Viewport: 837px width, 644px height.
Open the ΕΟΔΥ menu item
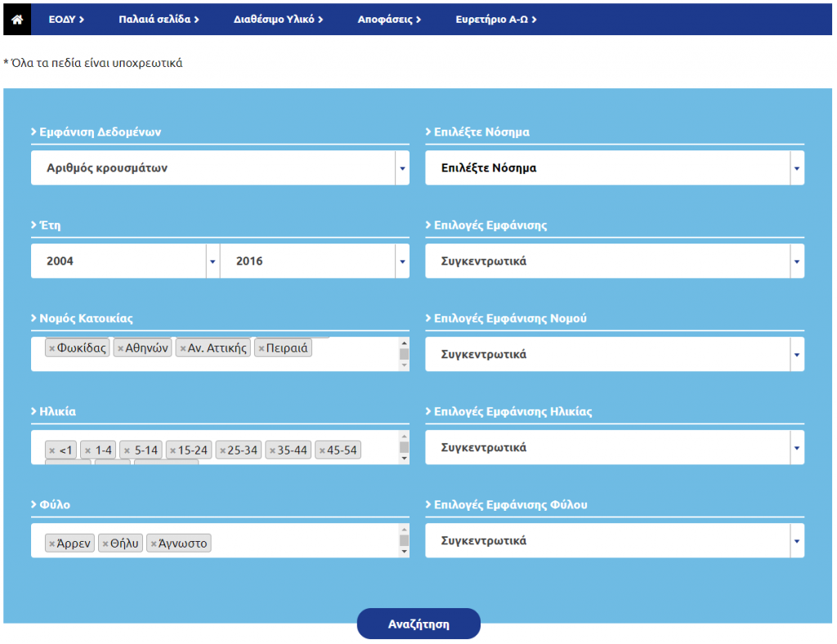(x=66, y=20)
